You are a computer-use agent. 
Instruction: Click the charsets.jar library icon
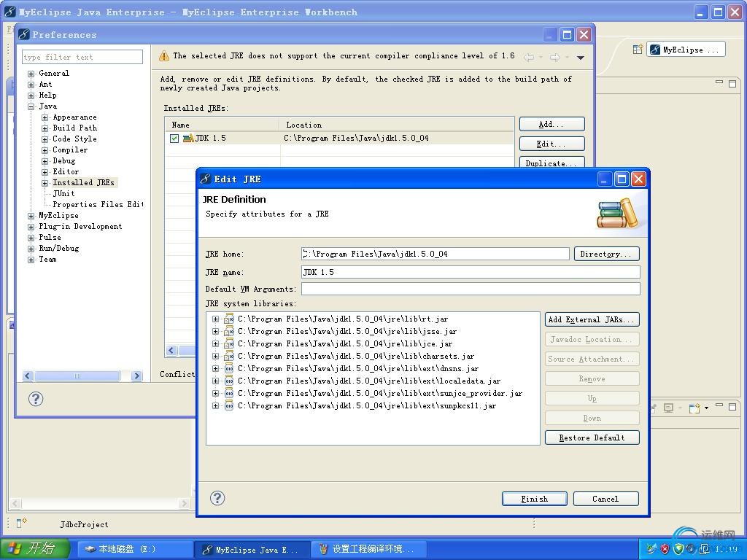(x=229, y=356)
